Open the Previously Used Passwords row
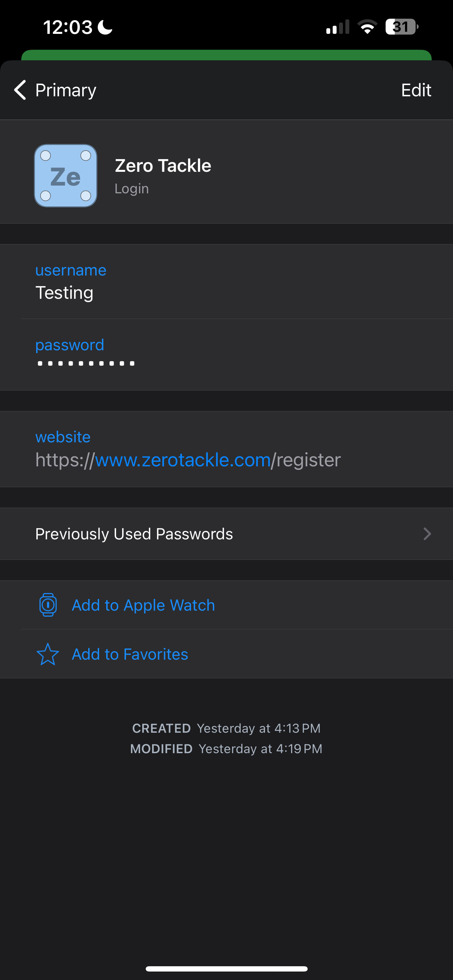The image size is (453, 980). click(134, 534)
